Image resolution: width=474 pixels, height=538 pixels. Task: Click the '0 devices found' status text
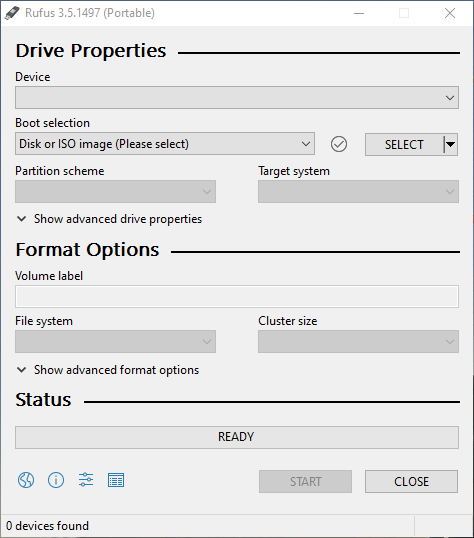pyautogui.click(x=47, y=526)
